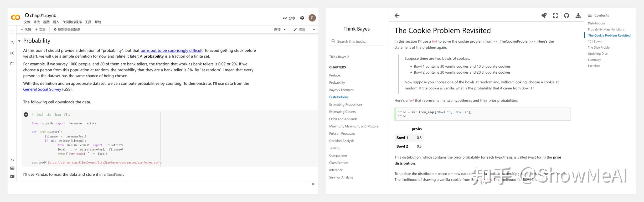Open the GitHub repository icon in book toolbar

pos(566,16)
